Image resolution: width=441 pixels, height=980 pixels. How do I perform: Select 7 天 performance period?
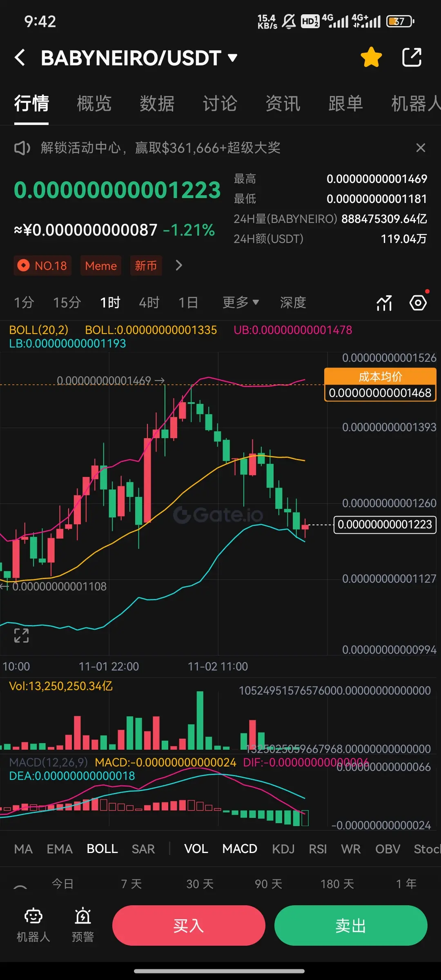[x=131, y=884]
